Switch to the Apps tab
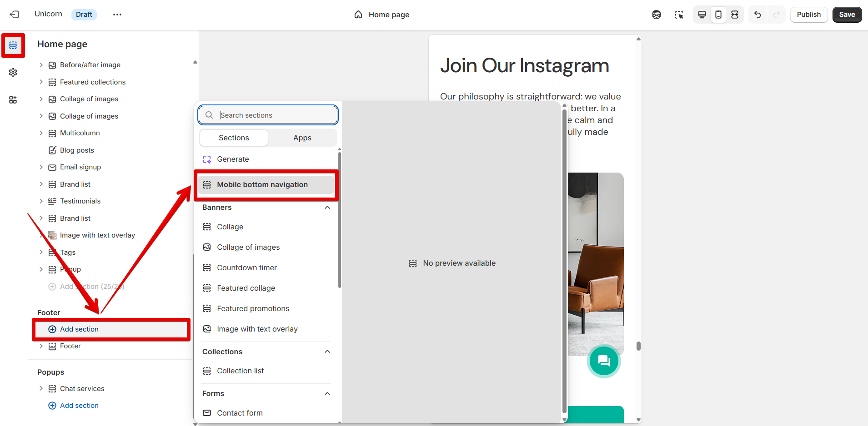Viewport: 868px width, 426px height. [302, 138]
